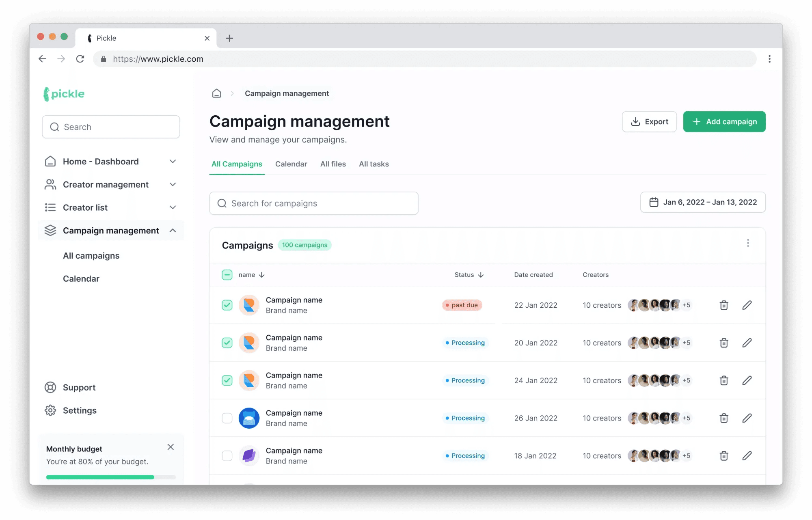Image resolution: width=812 pixels, height=520 pixels.
Task: Click the Support lifebuoy icon in sidebar
Action: (x=50, y=387)
